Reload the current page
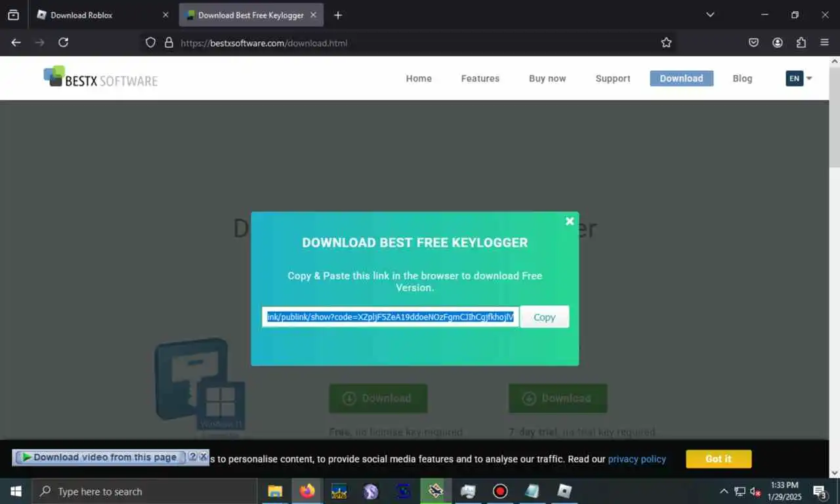The height and width of the screenshot is (504, 840). click(63, 43)
